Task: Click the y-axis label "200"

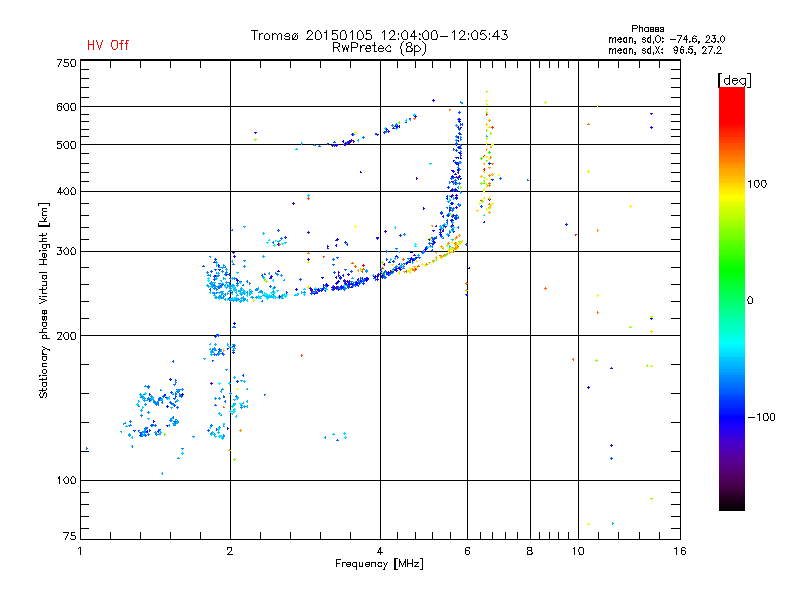Action: pos(66,336)
